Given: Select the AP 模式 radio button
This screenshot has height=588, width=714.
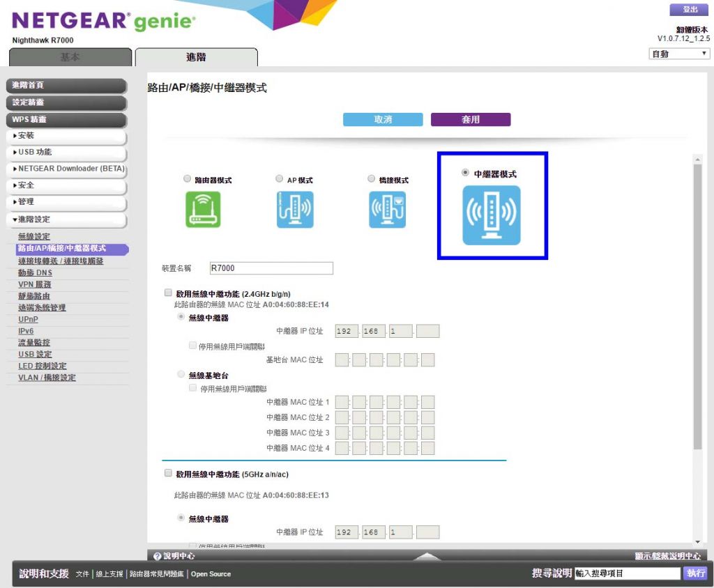Looking at the screenshot, I should click(x=280, y=179).
